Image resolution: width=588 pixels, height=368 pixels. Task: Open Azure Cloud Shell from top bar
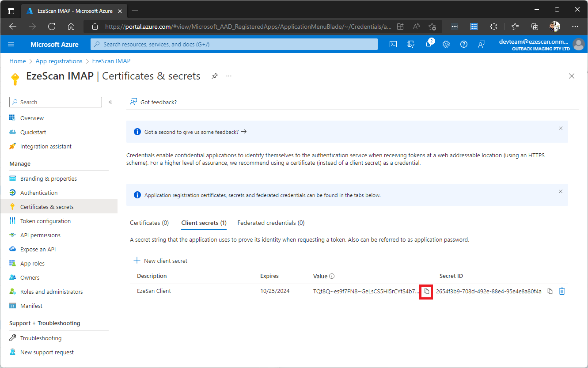[393, 44]
